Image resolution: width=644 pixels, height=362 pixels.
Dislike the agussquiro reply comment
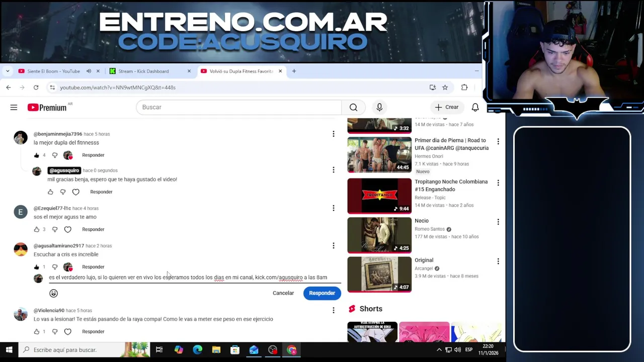[x=63, y=192]
